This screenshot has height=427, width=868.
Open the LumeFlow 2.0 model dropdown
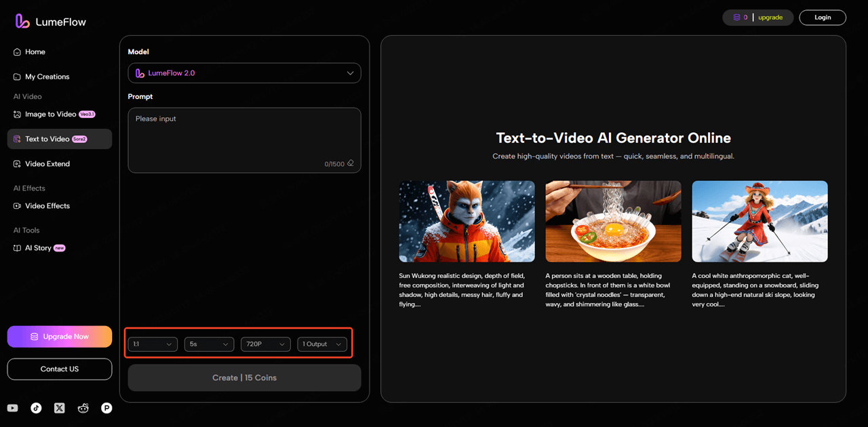point(244,73)
